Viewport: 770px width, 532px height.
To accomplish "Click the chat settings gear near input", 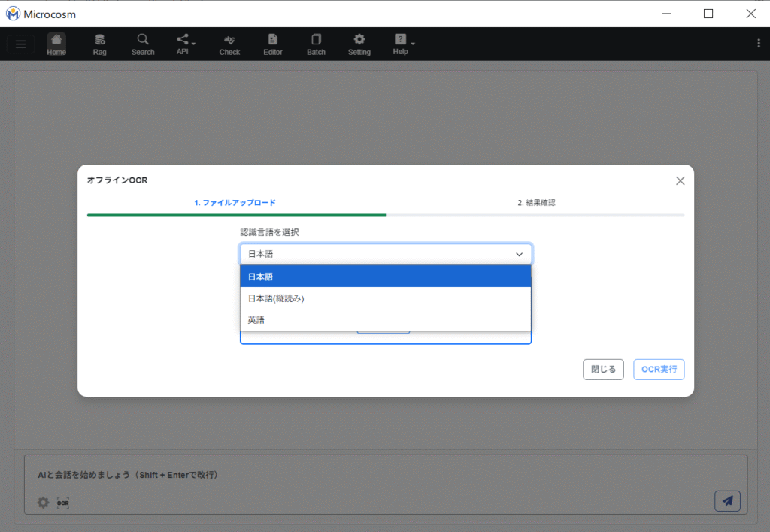I will [44, 503].
